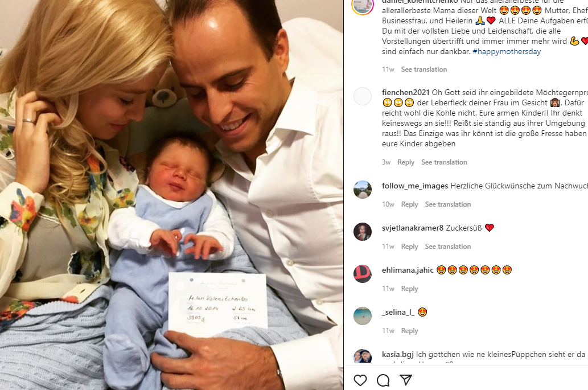Share post via paper plane icon
The height and width of the screenshot is (390, 588).
(x=406, y=380)
